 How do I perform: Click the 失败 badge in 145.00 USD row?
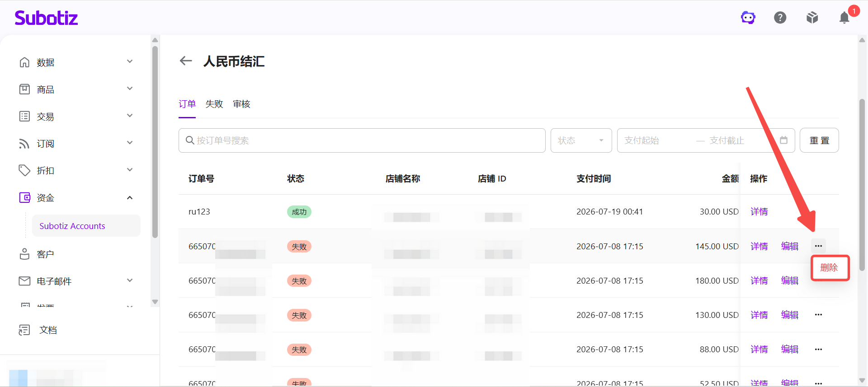click(299, 247)
